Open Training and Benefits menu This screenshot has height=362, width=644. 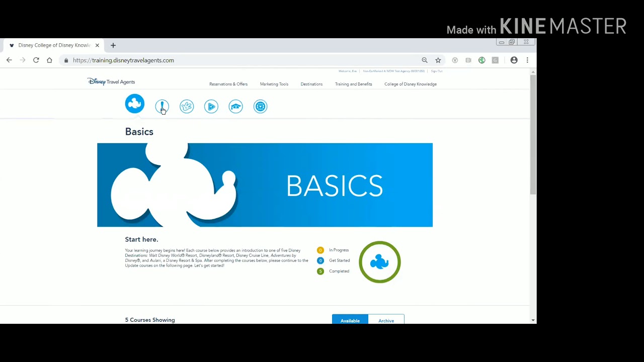pyautogui.click(x=354, y=84)
